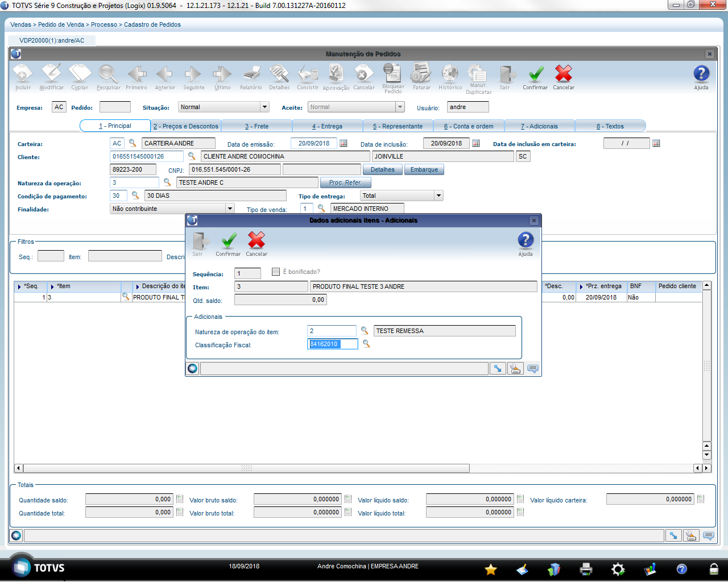Open Carteira lookup magnifier
728x582 pixels.
point(133,143)
